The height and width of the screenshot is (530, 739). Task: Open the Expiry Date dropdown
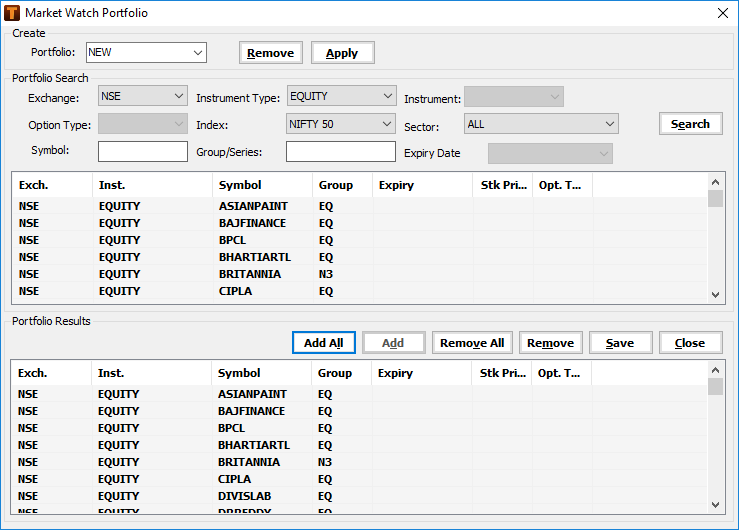[x=550, y=154]
